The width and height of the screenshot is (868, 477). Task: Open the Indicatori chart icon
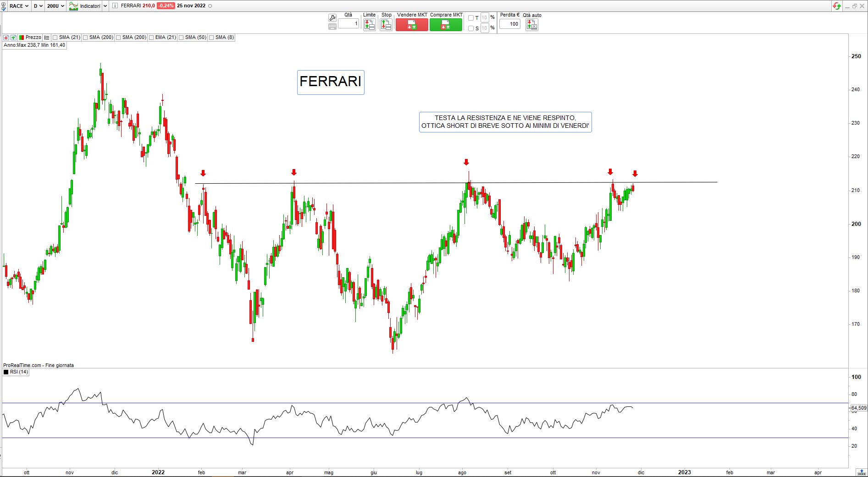tap(73, 6)
